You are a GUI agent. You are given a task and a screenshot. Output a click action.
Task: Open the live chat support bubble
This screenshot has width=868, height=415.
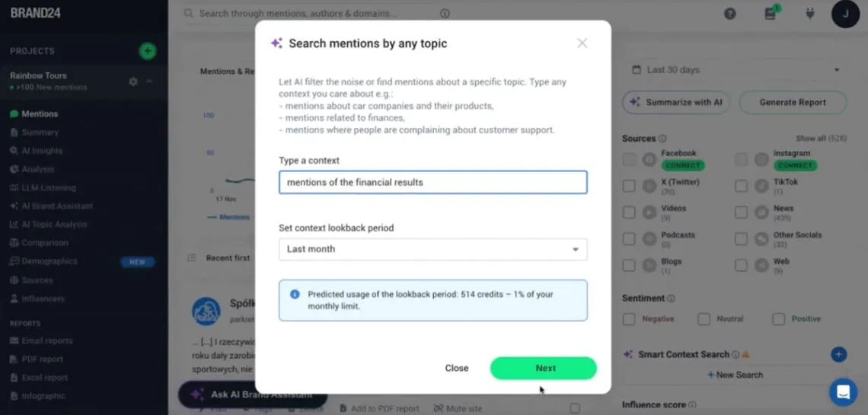pos(843,392)
